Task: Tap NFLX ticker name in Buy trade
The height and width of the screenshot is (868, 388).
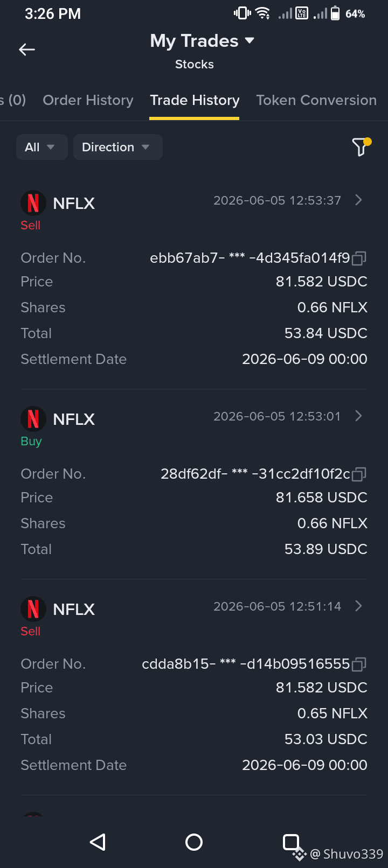Action: coord(74,419)
